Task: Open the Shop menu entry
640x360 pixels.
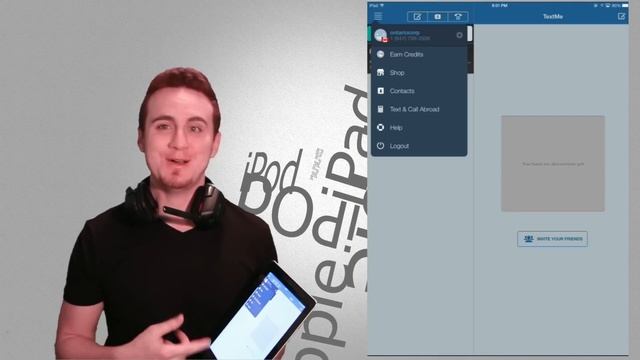Action: coord(419,73)
